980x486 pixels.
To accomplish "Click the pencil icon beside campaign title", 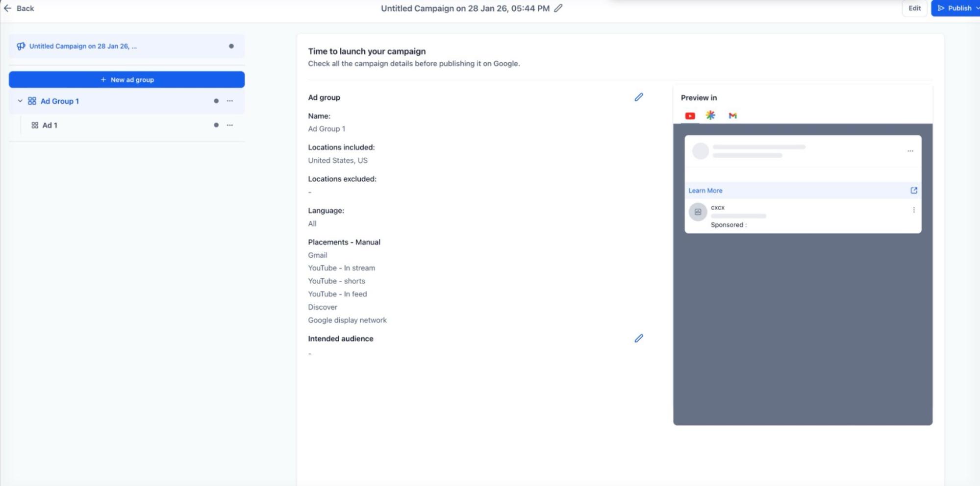I will pyautogui.click(x=558, y=8).
